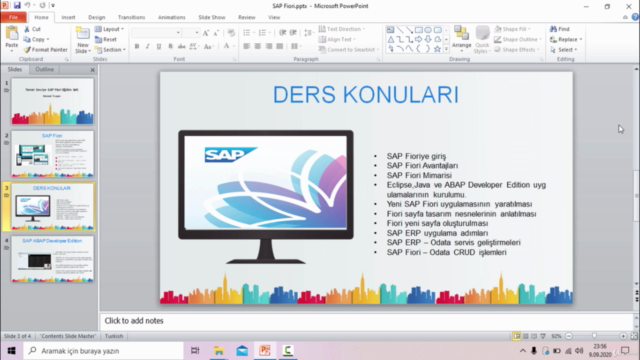
Task: Toggle Italic formatting
Action: tap(148, 47)
